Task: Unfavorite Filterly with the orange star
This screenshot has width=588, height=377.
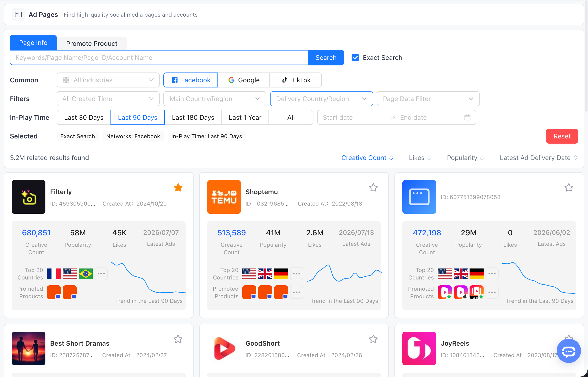Action: (x=178, y=188)
